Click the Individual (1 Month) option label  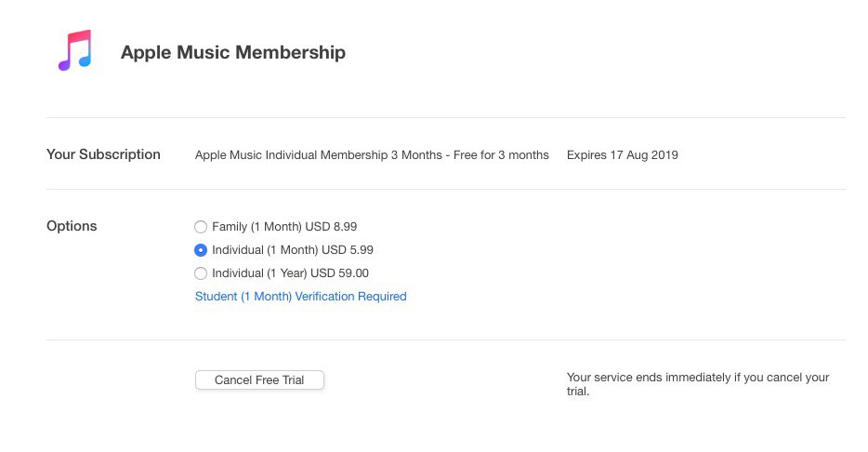(265, 250)
